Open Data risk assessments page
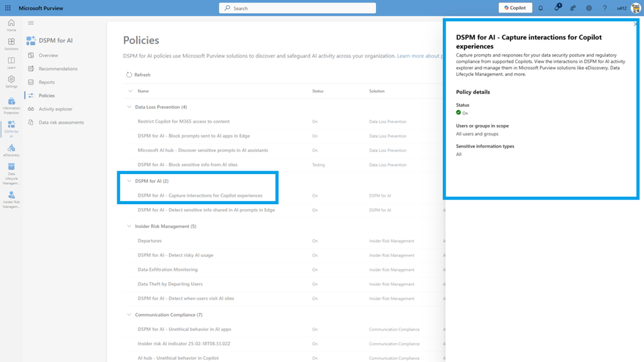644x362 pixels. (x=61, y=122)
